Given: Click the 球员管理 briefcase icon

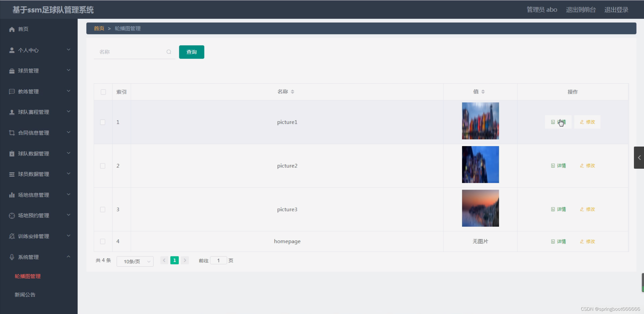Looking at the screenshot, I should pyautogui.click(x=12, y=71).
